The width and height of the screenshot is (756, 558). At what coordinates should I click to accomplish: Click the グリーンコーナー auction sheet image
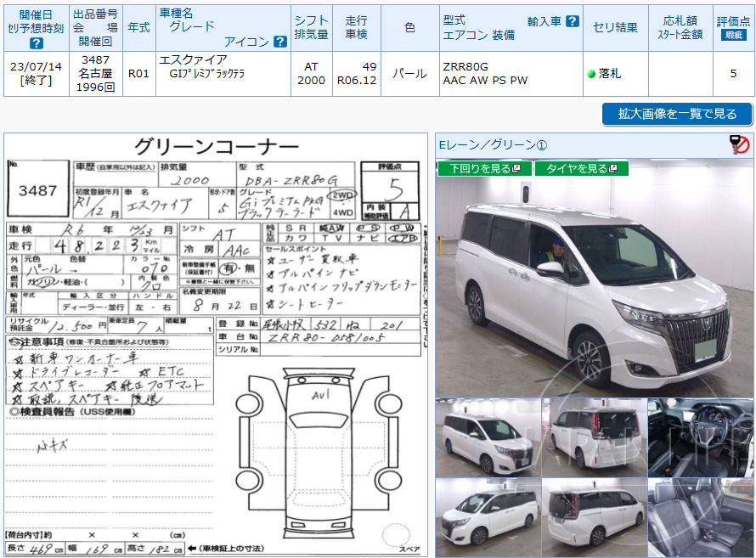coord(217,340)
